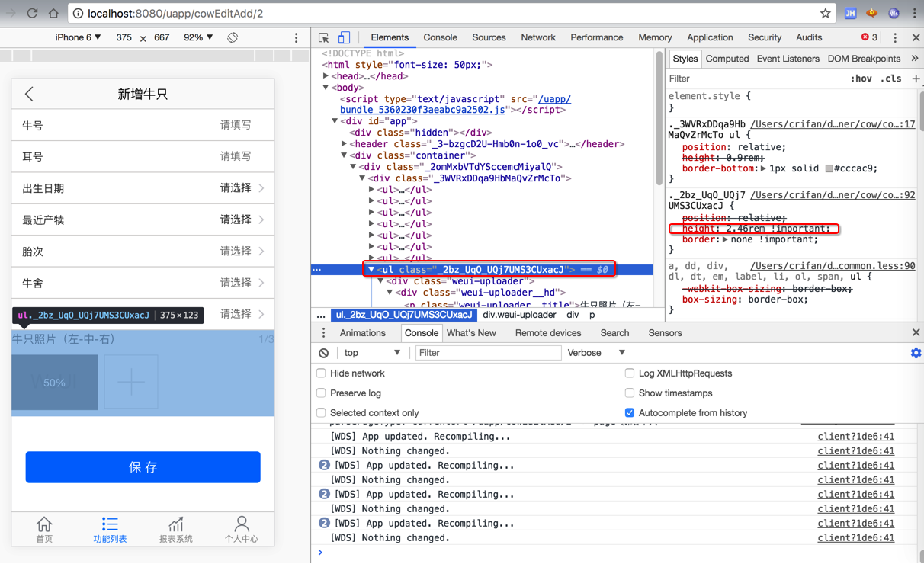Expand the header element node

coord(344,144)
